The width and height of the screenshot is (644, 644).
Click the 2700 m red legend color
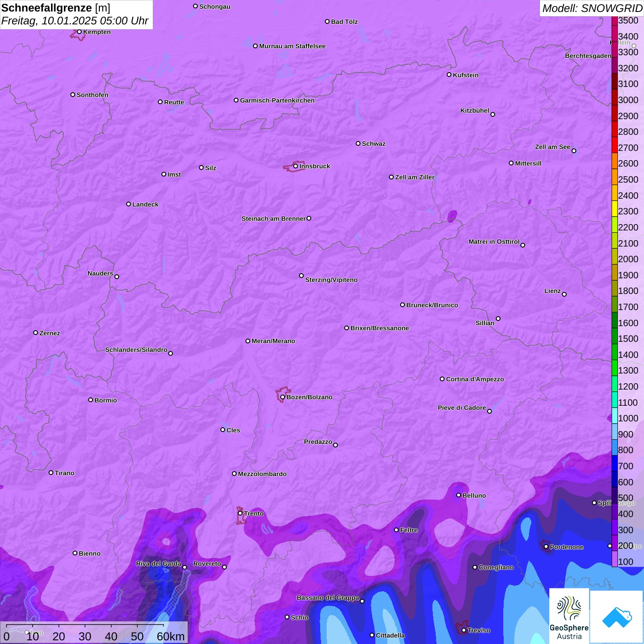point(615,144)
